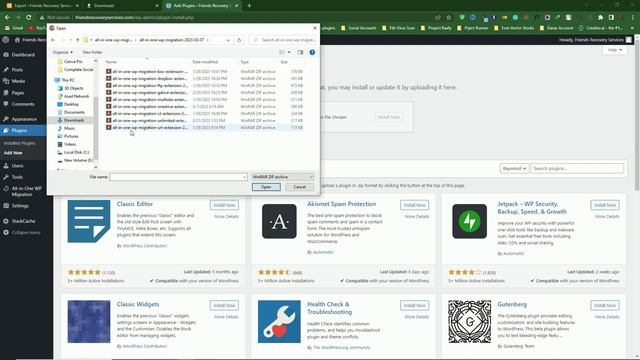Open This PC in navigation pane

68,80
